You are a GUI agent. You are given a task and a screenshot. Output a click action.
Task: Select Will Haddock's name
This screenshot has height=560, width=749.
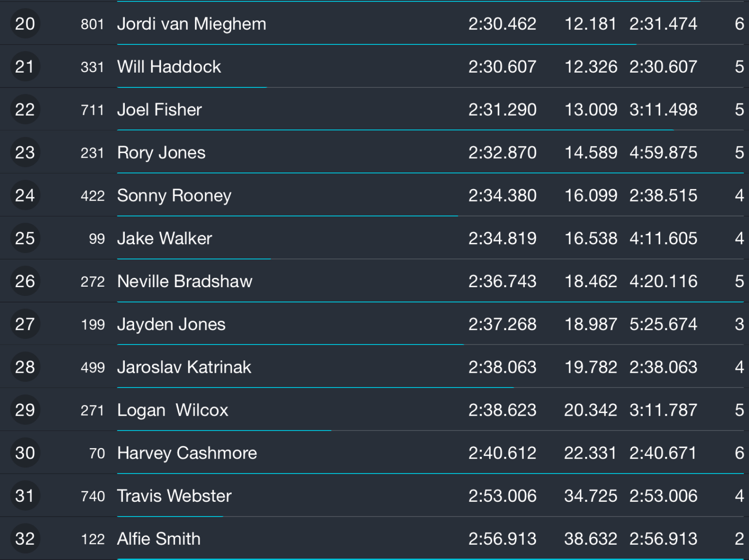169,67
